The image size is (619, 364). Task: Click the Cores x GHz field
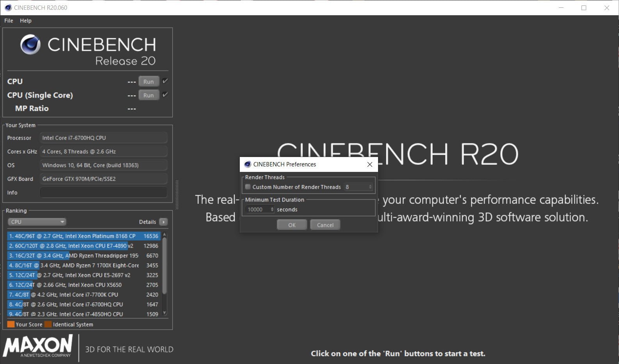tap(103, 152)
